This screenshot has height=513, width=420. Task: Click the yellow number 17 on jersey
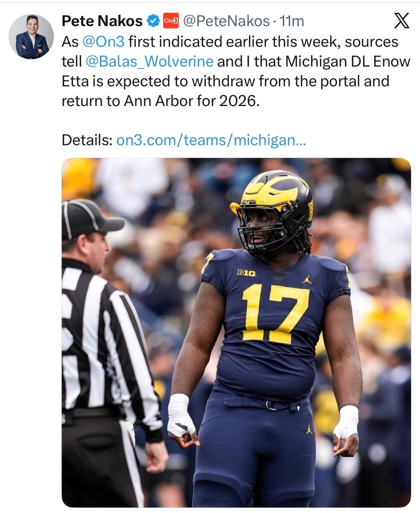tap(276, 314)
